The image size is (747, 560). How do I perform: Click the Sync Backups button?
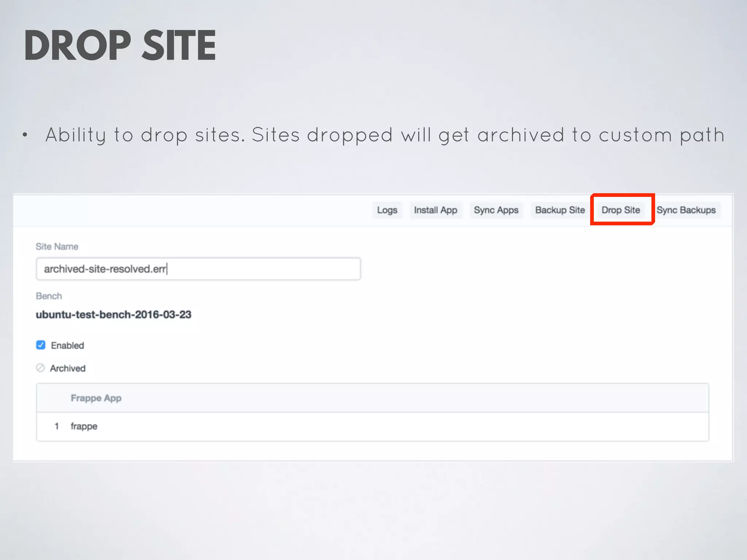[686, 210]
